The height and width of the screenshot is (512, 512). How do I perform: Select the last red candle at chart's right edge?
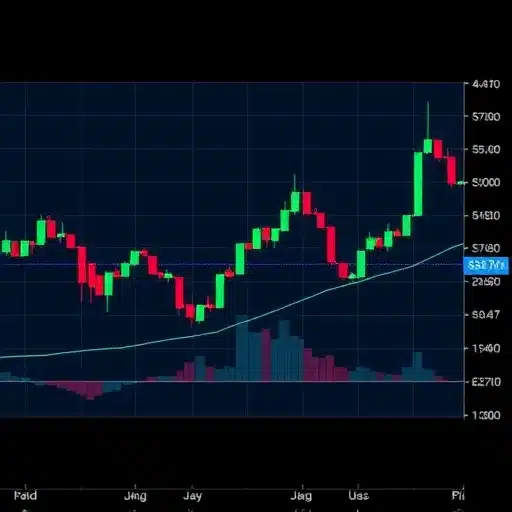[451, 170]
